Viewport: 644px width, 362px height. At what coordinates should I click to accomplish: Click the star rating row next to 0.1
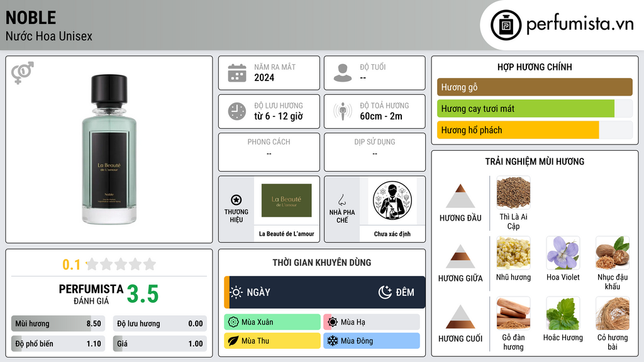121,265
